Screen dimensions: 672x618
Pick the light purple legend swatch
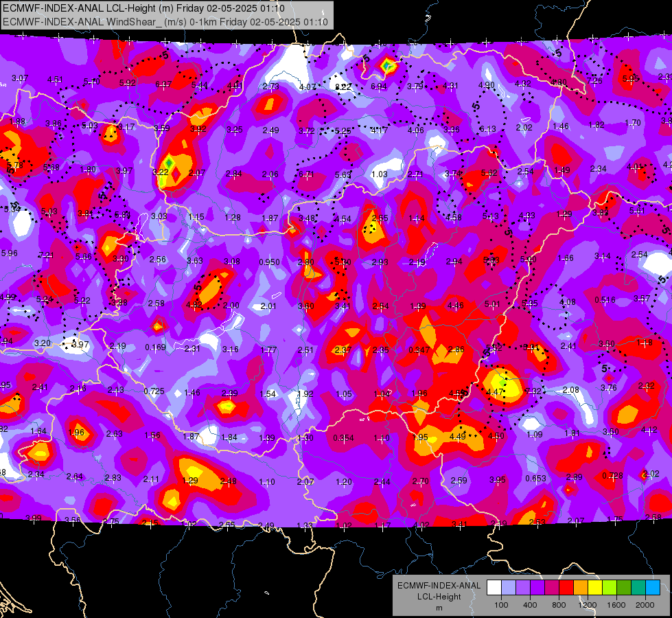(x=523, y=588)
